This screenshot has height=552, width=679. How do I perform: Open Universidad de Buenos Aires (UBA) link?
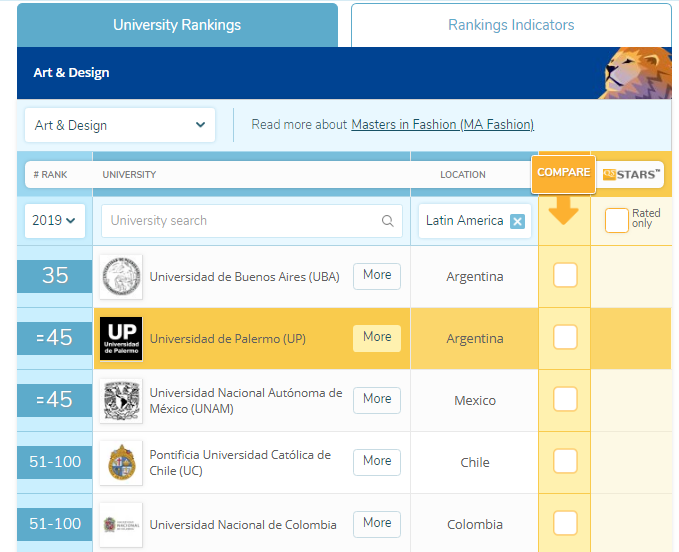coord(244,277)
